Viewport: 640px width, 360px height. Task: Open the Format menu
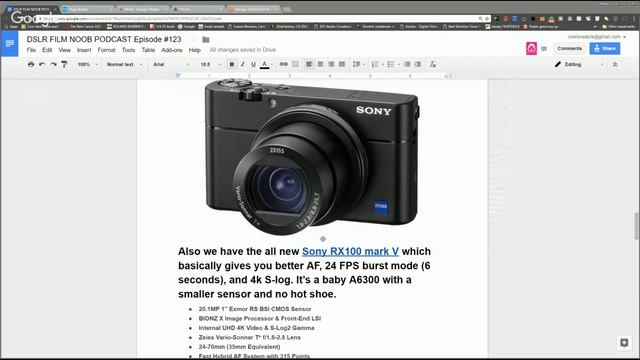pyautogui.click(x=106, y=50)
